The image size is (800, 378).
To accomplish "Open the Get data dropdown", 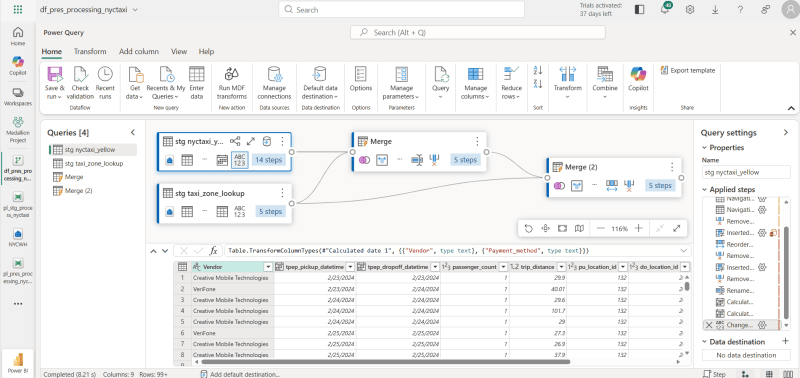I will (x=136, y=83).
